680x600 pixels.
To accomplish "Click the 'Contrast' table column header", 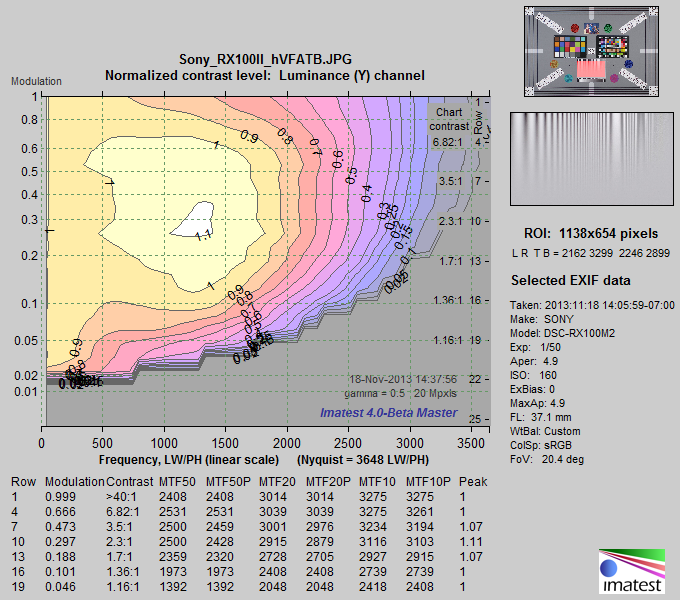I will click(129, 482).
